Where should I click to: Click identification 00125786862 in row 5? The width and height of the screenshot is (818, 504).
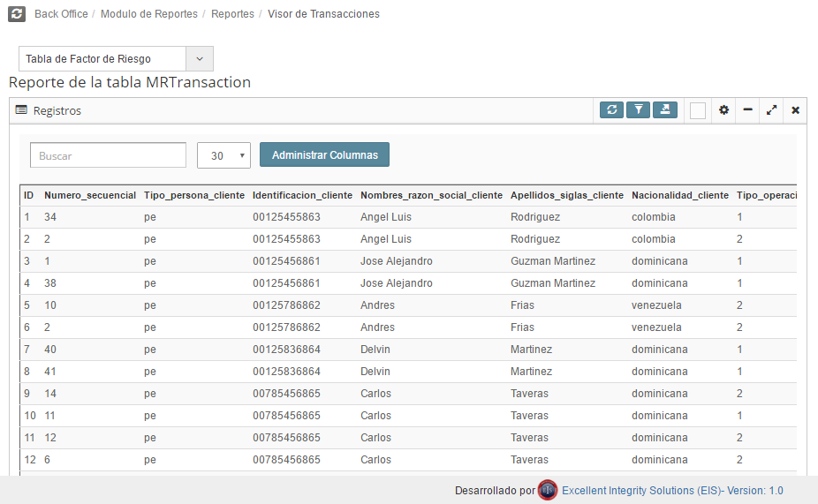coord(286,305)
